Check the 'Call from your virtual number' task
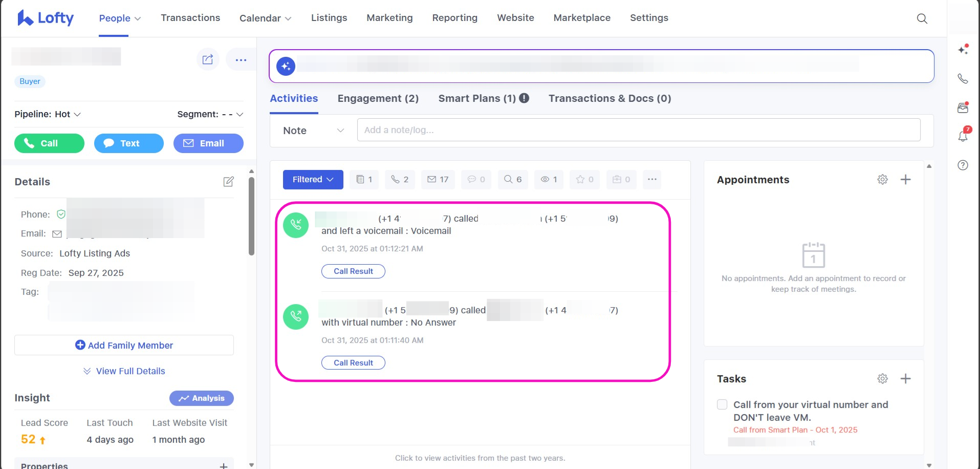Viewport: 980px width, 469px height. (x=722, y=404)
